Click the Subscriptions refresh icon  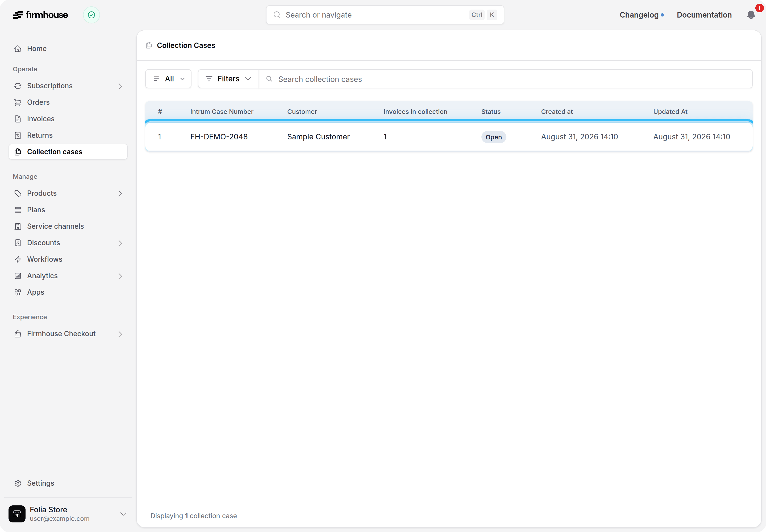pyautogui.click(x=18, y=86)
